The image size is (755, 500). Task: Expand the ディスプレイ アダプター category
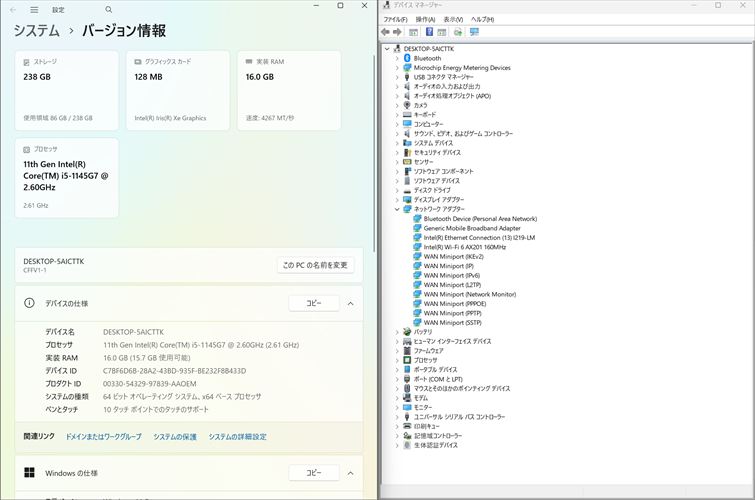click(397, 199)
